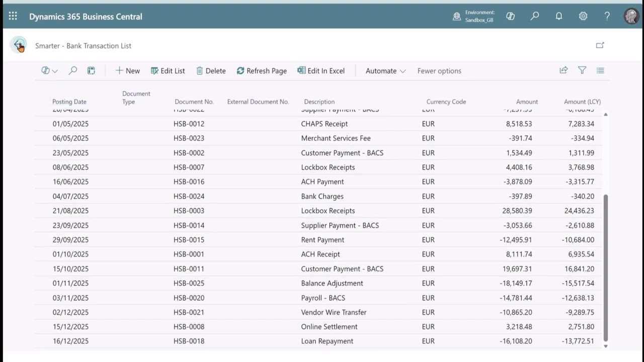Click Delete action
The width and height of the screenshot is (644, 362).
tap(211, 71)
